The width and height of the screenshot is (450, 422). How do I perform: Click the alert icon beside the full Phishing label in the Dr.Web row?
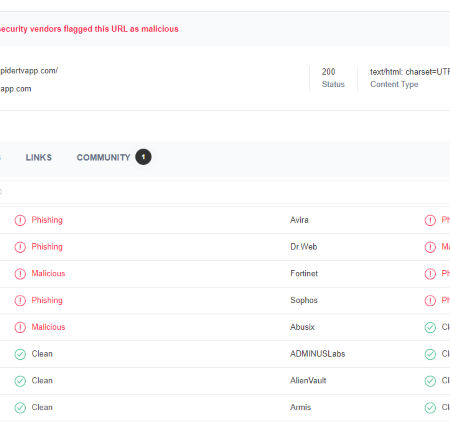point(20,247)
